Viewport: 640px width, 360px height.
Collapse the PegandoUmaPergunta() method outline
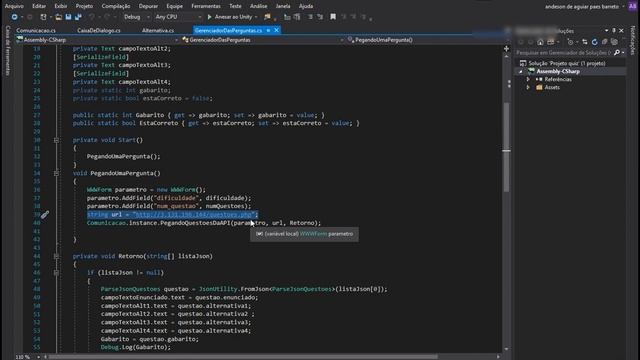56,173
